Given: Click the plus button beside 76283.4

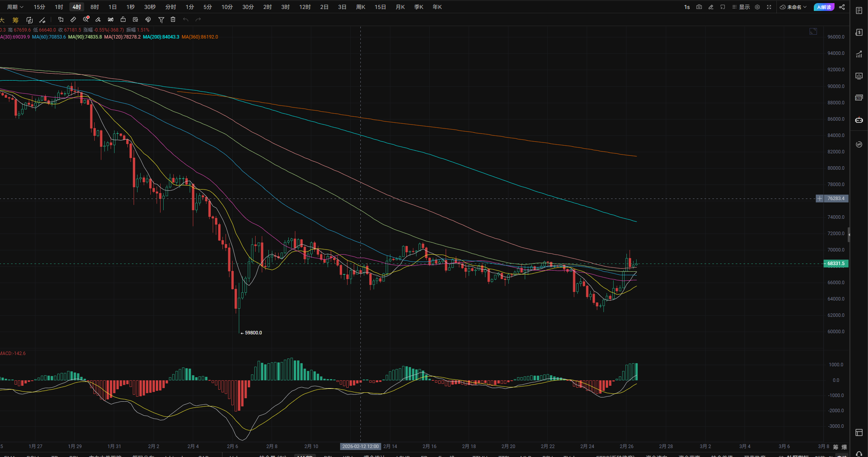Looking at the screenshot, I should (820, 199).
